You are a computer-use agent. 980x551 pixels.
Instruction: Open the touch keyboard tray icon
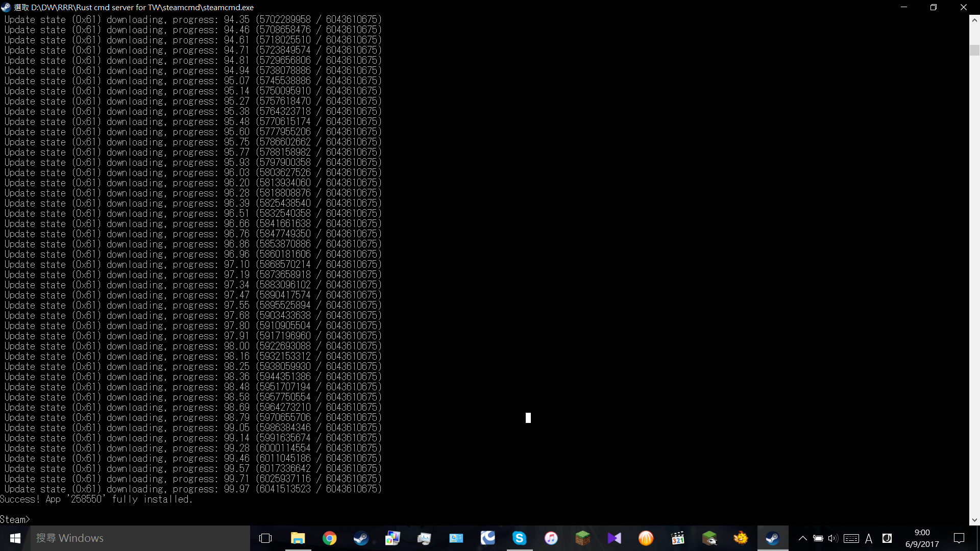point(851,538)
